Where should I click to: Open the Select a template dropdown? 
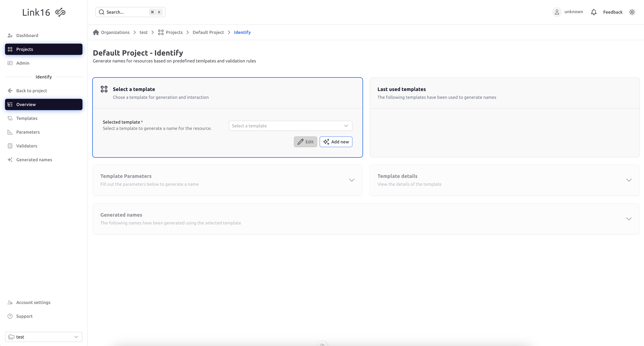[x=290, y=126]
